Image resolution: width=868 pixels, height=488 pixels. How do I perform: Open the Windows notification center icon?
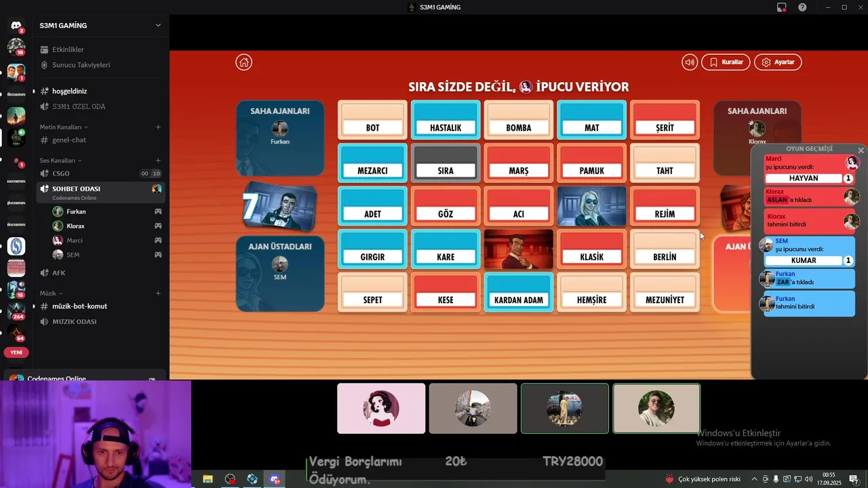(x=854, y=479)
